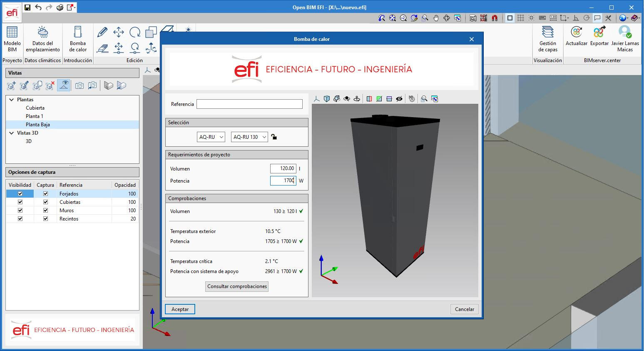Image resolution: width=644 pixels, height=351 pixels.
Task: Click the red magnet snap icon
Action: point(495,18)
